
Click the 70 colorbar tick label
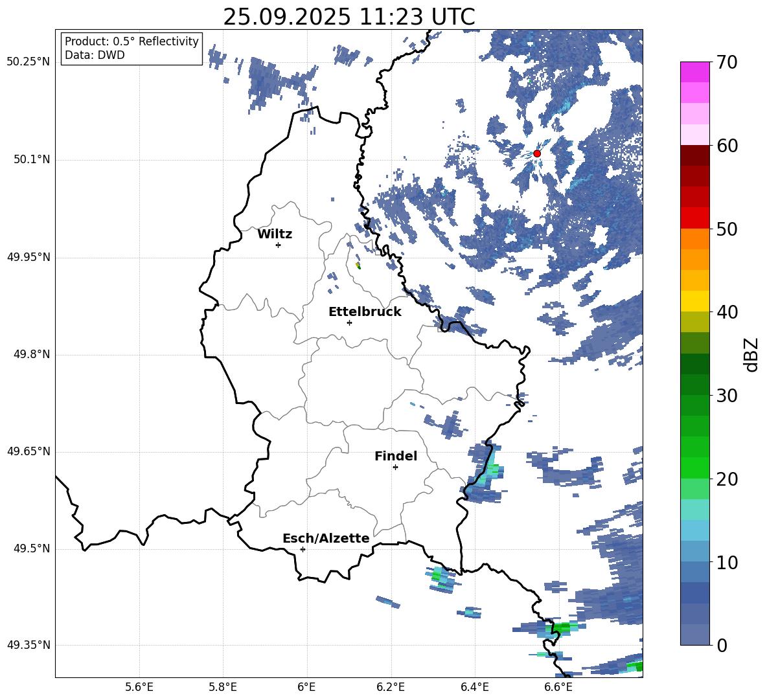coord(726,63)
